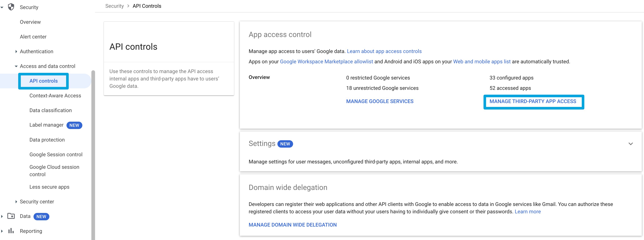Click the NEW badge beside Label manager
Image resolution: width=644 pixels, height=240 pixels.
click(x=74, y=125)
